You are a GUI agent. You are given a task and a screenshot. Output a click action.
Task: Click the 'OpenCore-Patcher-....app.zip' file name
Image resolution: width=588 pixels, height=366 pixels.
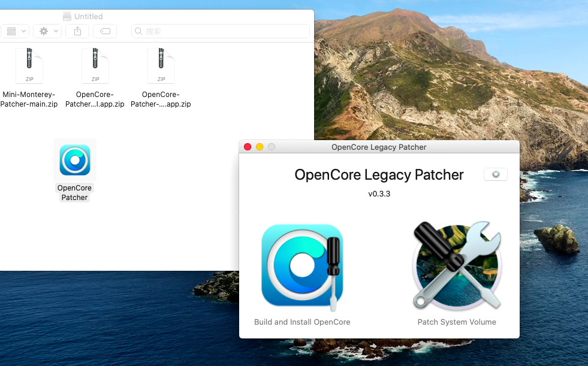[x=161, y=99]
